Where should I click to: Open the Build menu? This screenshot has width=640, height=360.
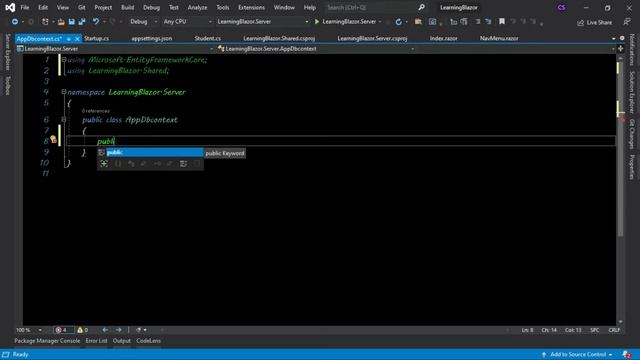(x=127, y=7)
